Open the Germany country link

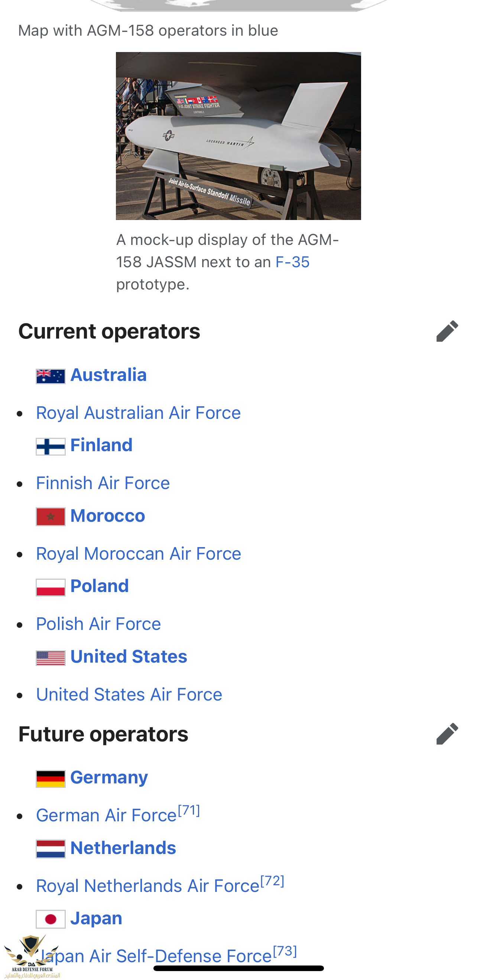[109, 777]
